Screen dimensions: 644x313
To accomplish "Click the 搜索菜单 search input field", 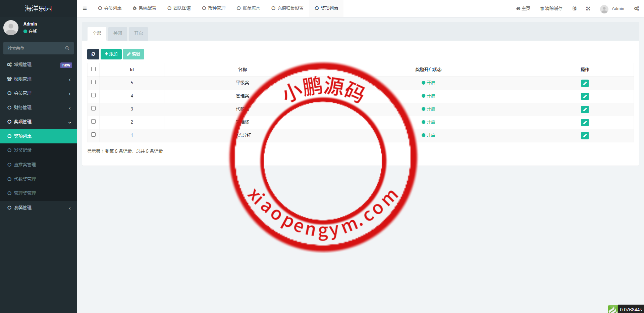I will coord(34,48).
